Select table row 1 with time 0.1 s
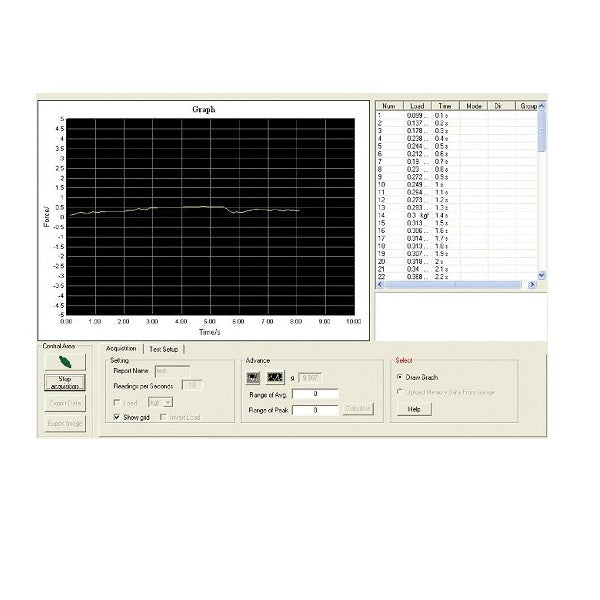 (x=457, y=115)
